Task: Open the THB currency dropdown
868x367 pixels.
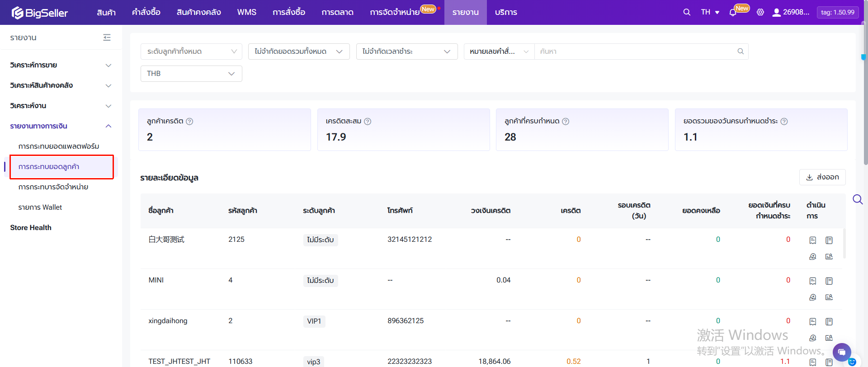Action: coord(191,74)
